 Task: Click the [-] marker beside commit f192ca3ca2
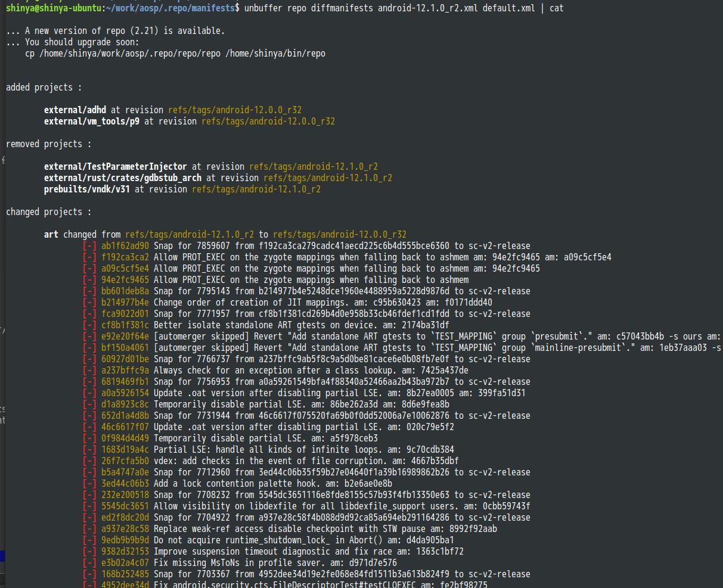tap(88, 257)
